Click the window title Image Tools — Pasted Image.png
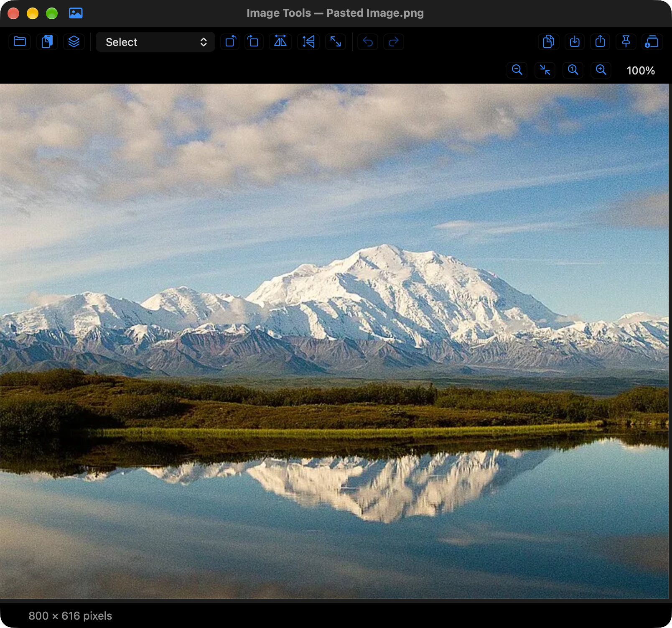The image size is (672, 628). tap(335, 13)
